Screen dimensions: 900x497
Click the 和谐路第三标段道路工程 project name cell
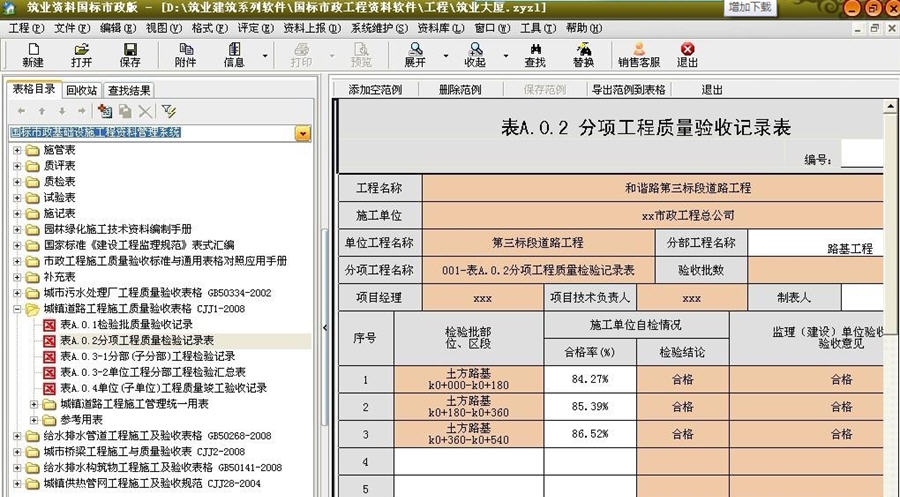(x=653, y=188)
